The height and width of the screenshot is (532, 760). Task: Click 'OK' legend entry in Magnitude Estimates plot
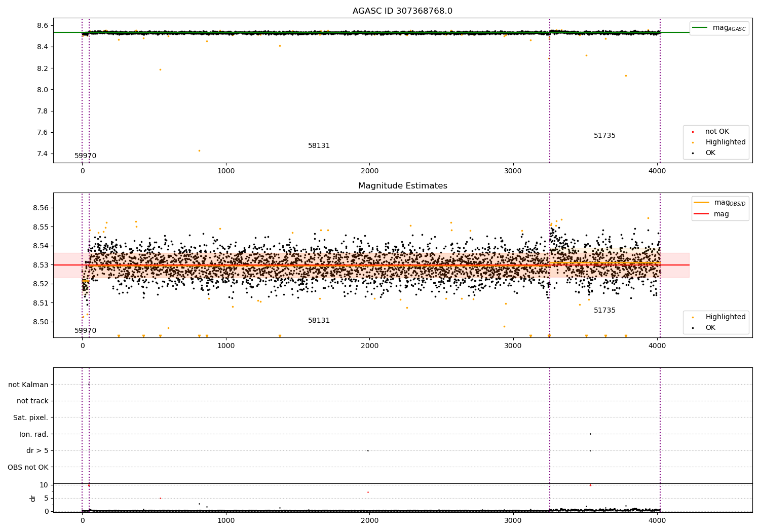[710, 328]
